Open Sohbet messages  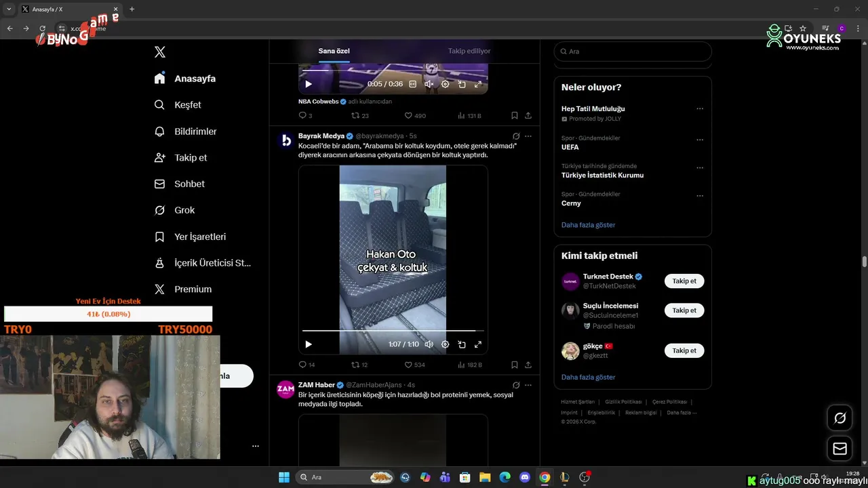coord(179,184)
